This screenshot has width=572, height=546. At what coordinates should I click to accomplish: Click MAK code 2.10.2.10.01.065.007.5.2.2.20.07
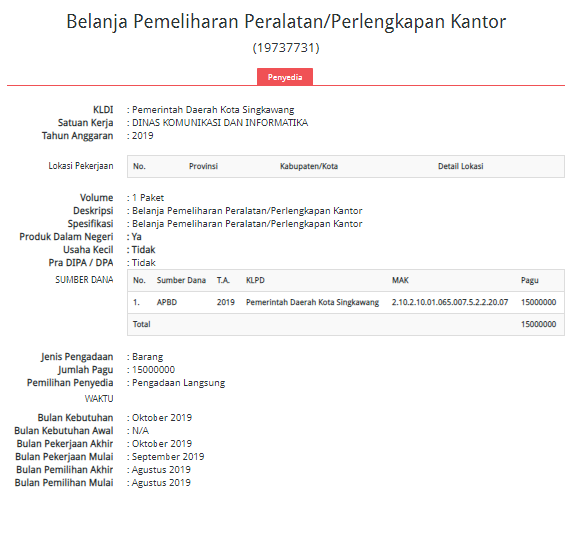(450, 302)
